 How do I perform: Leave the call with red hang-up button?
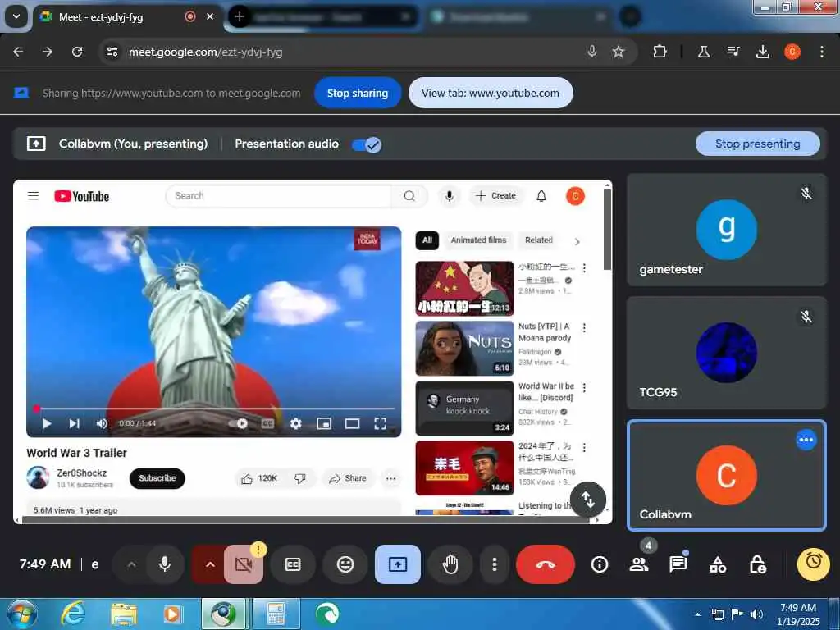pos(546,564)
